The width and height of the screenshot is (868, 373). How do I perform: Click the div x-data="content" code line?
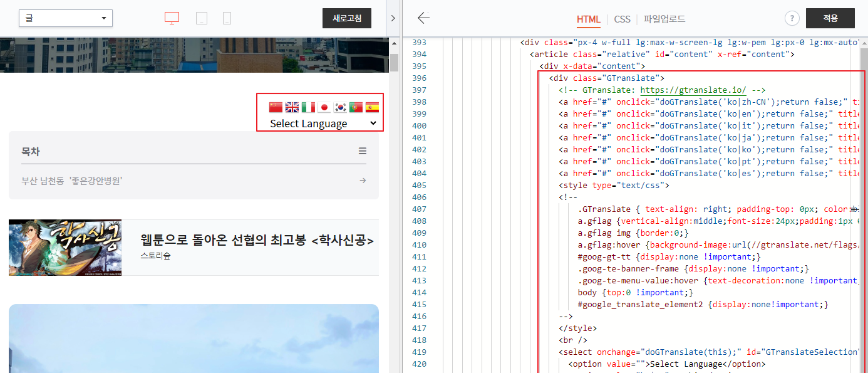coord(592,66)
